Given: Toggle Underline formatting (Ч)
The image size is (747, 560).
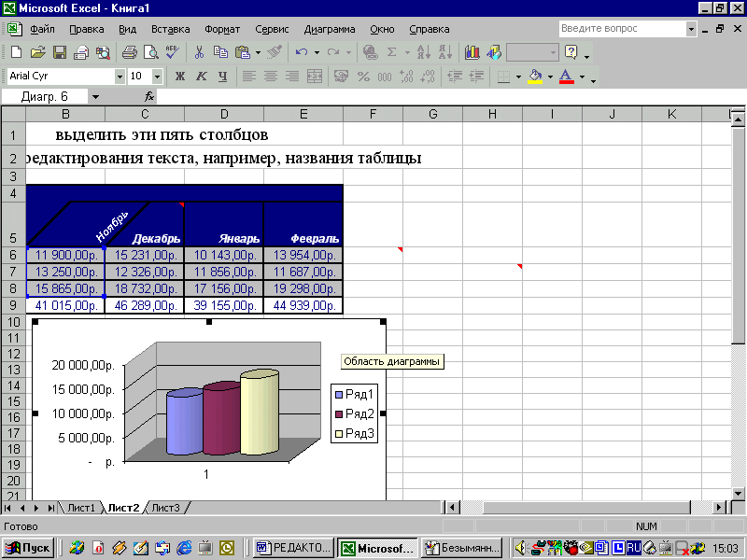Looking at the screenshot, I should click(222, 77).
